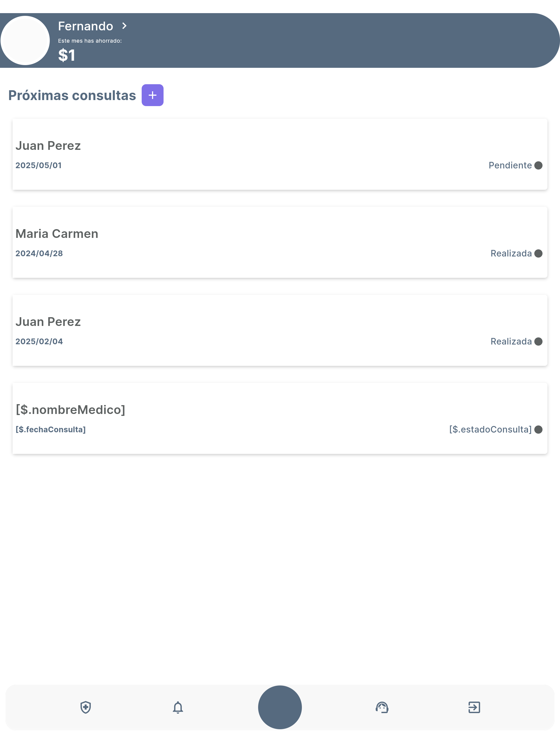Tap the round center button in the navigation bar
Viewport: 560px width, 747px height.
[280, 707]
